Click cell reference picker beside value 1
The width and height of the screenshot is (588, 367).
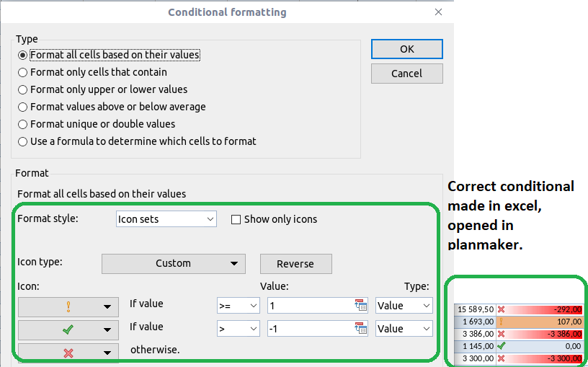tap(361, 306)
